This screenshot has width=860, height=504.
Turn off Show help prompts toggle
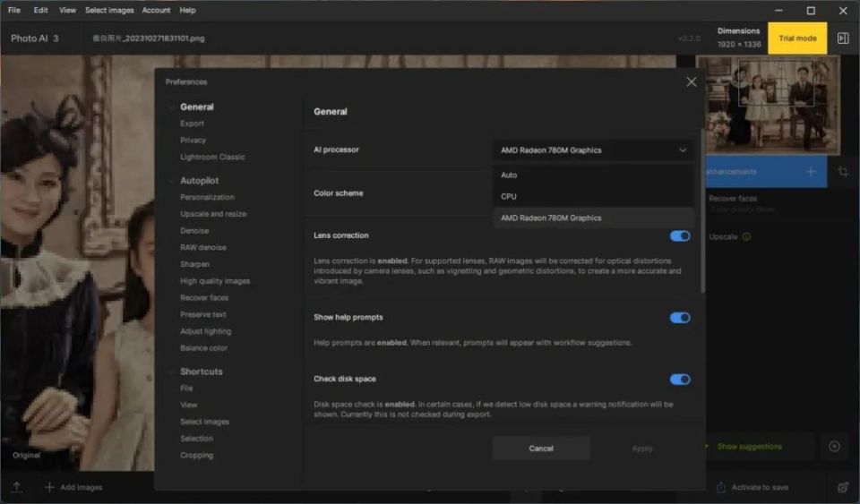[x=680, y=318]
